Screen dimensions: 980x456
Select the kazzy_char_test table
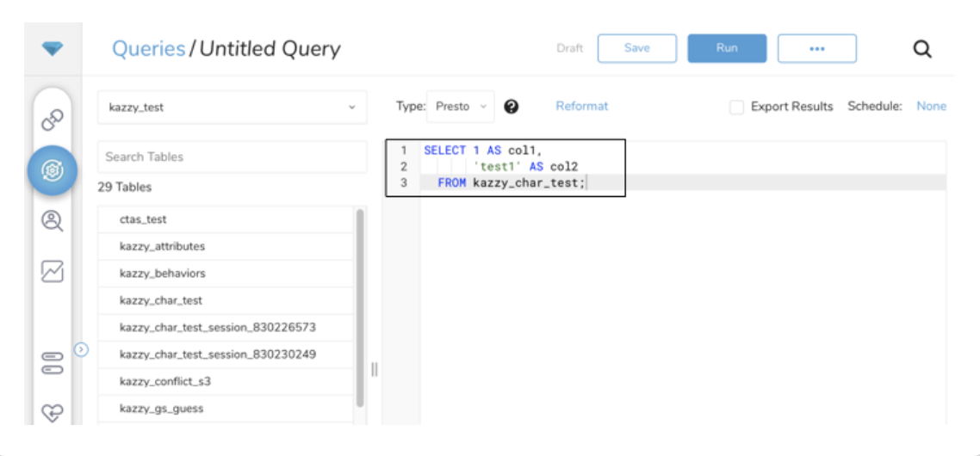(x=161, y=300)
